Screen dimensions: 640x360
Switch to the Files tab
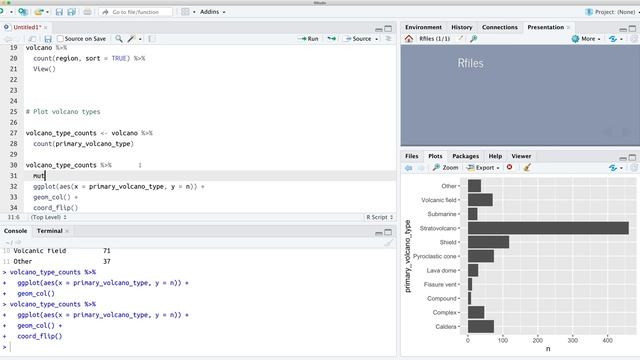(x=411, y=156)
